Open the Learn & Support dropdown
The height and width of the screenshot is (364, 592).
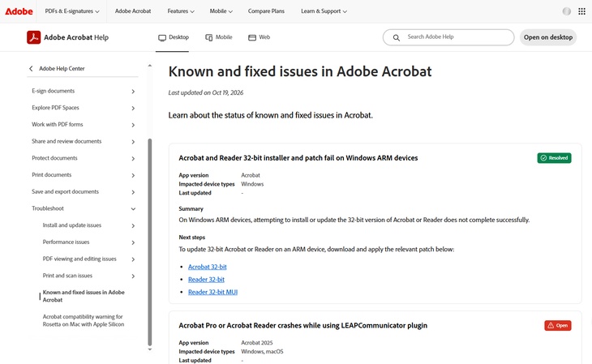(324, 11)
